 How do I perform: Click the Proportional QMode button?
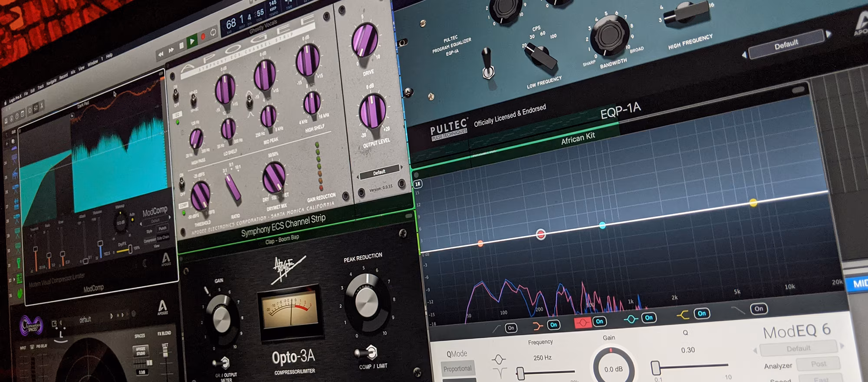pyautogui.click(x=457, y=369)
